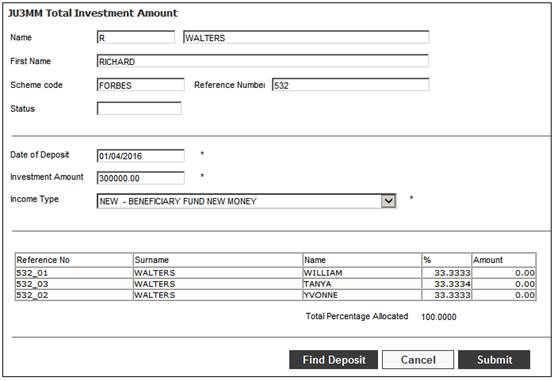This screenshot has height=381, width=554.
Task: Click WILLIAM's percentage 33.3333
Action: click(447, 273)
